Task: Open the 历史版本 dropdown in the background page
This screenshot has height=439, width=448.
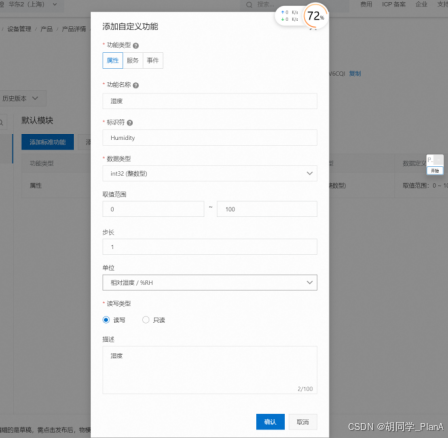Action: tap(21, 98)
